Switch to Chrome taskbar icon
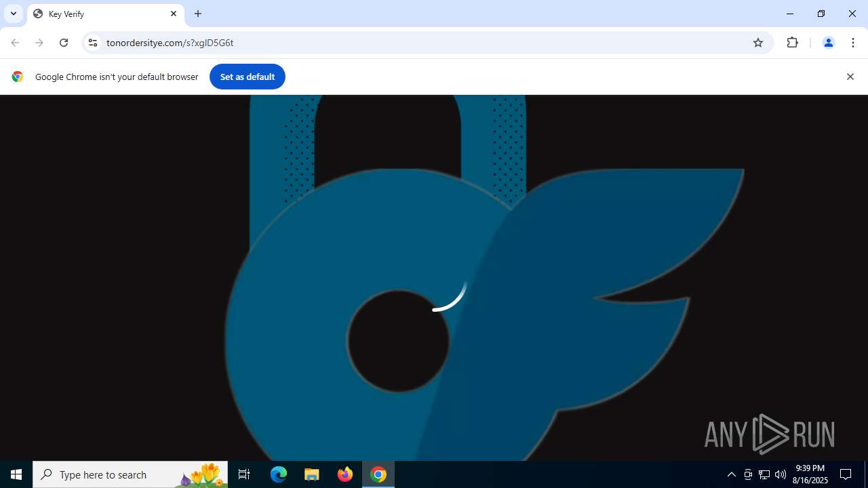This screenshot has height=488, width=868. pyautogui.click(x=378, y=474)
